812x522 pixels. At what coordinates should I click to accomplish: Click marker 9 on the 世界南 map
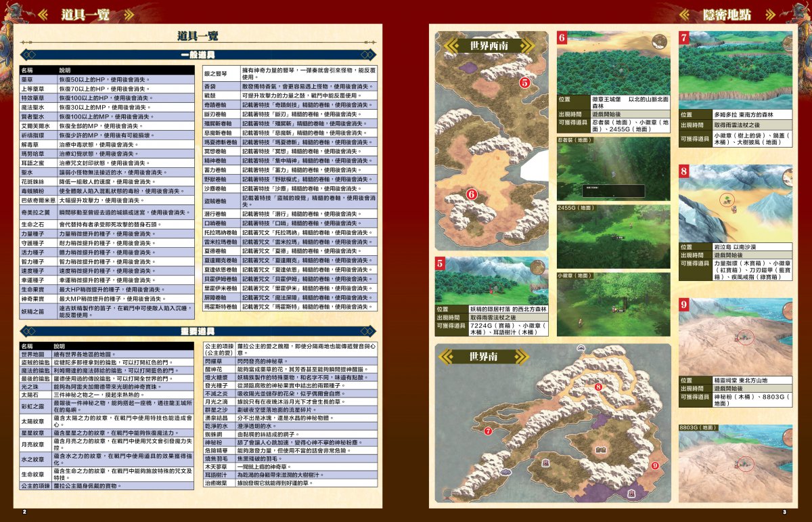tap(655, 465)
